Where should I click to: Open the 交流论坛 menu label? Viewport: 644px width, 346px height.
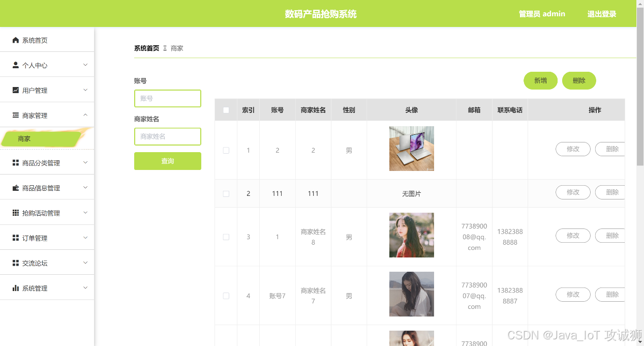tap(35, 263)
